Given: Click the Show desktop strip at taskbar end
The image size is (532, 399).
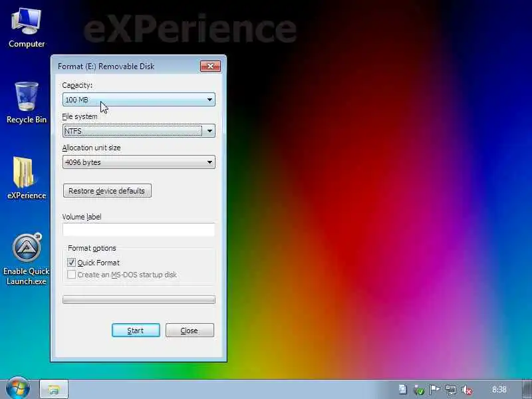Looking at the screenshot, I should [x=527, y=389].
